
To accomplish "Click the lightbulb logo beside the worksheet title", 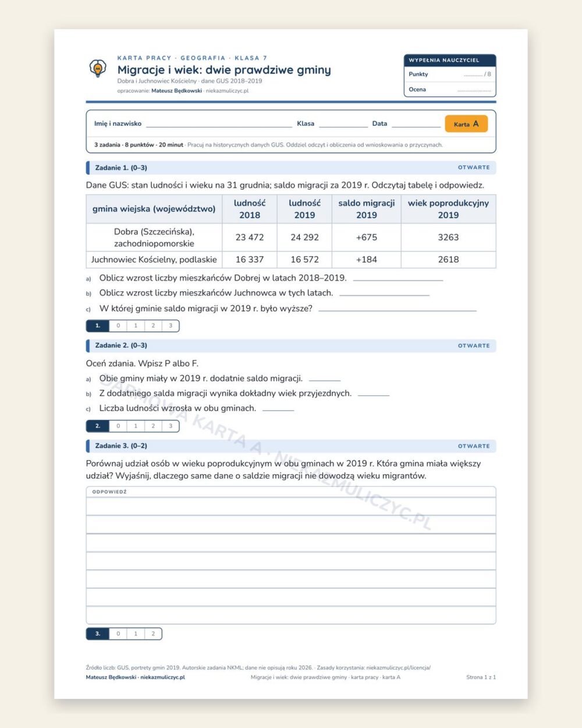I will click(x=98, y=69).
